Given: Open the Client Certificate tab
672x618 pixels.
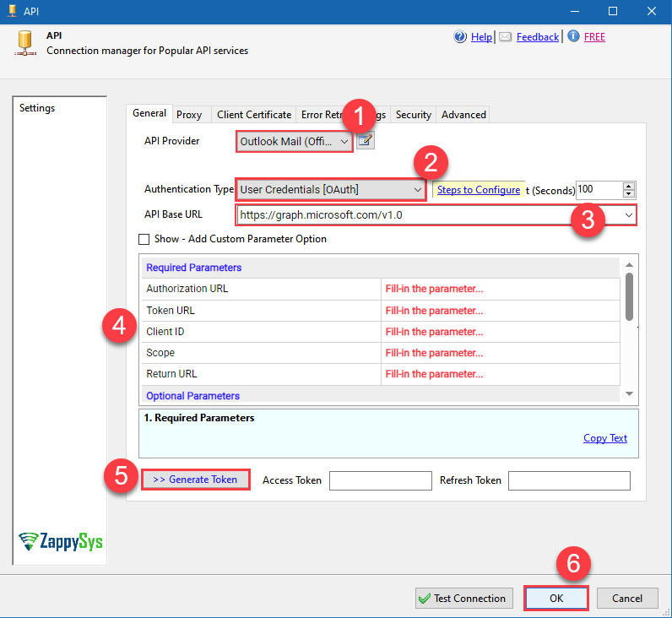Looking at the screenshot, I should click(254, 115).
